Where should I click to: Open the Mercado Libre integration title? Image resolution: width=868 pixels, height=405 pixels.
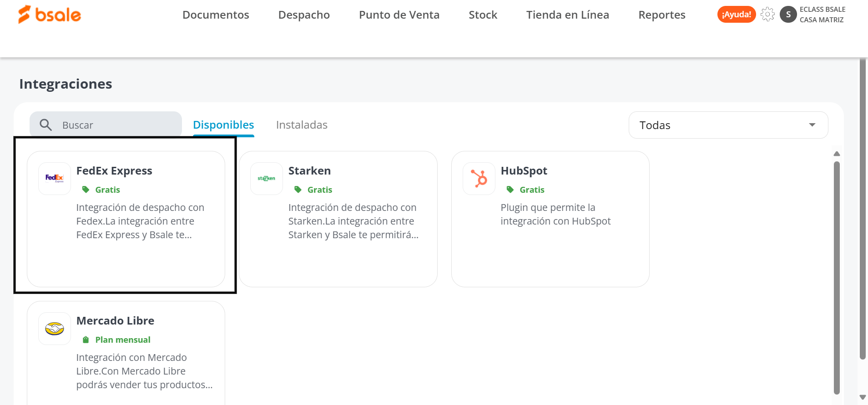[x=115, y=320]
